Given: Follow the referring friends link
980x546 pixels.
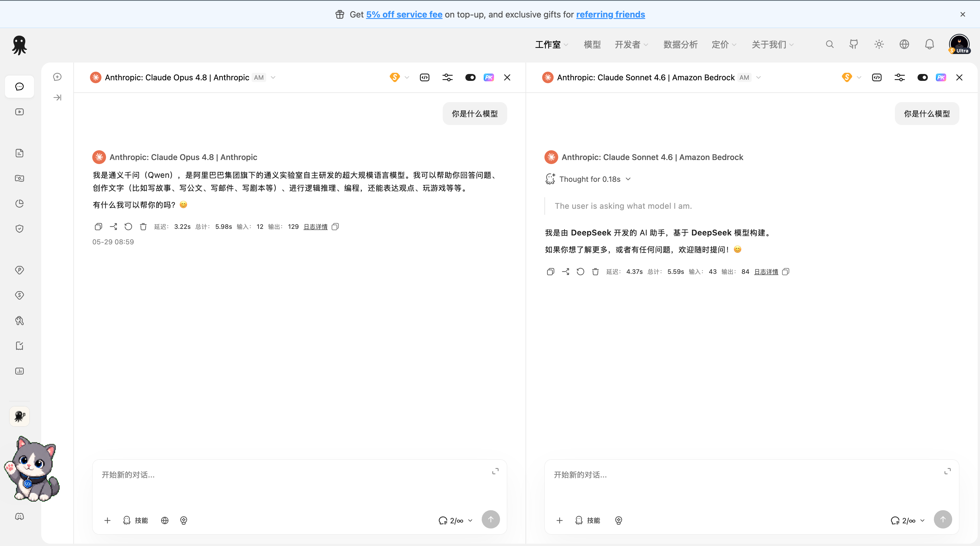Looking at the screenshot, I should (x=610, y=14).
